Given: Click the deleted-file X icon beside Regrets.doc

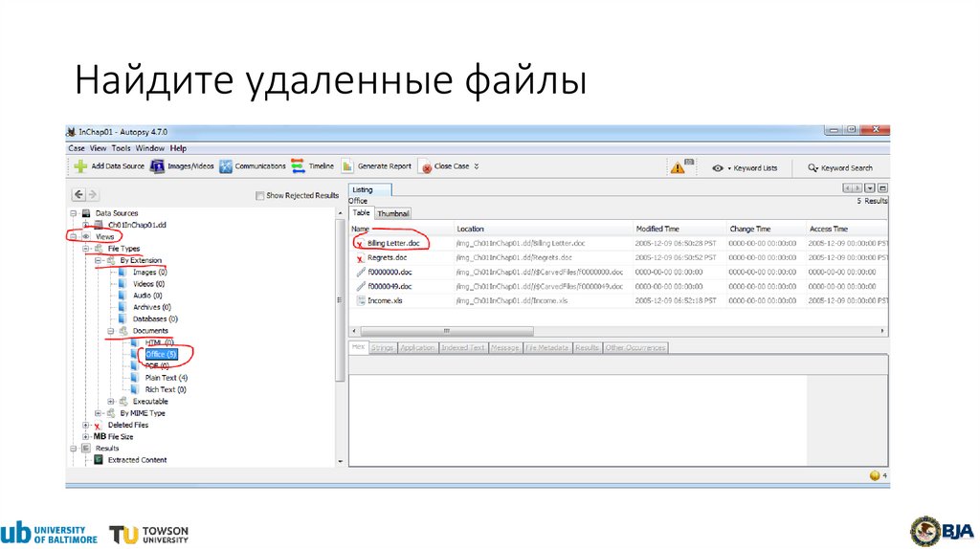Looking at the screenshot, I should 360,258.
